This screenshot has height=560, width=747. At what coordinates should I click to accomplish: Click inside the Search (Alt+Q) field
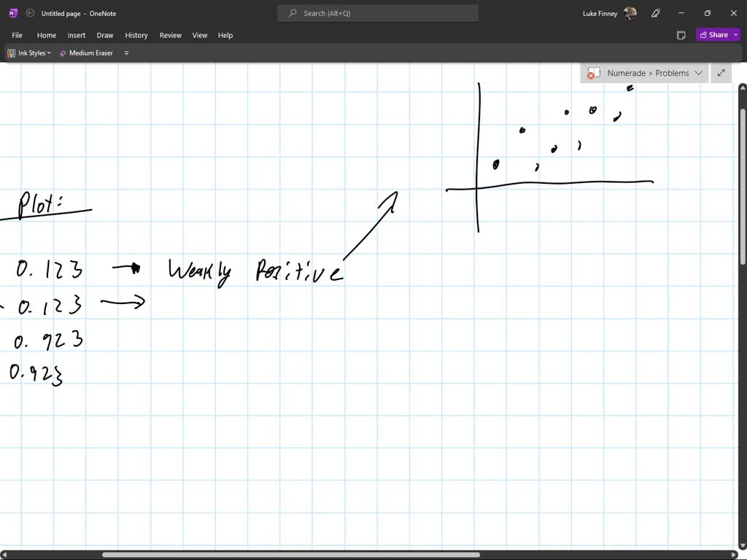[x=377, y=12]
